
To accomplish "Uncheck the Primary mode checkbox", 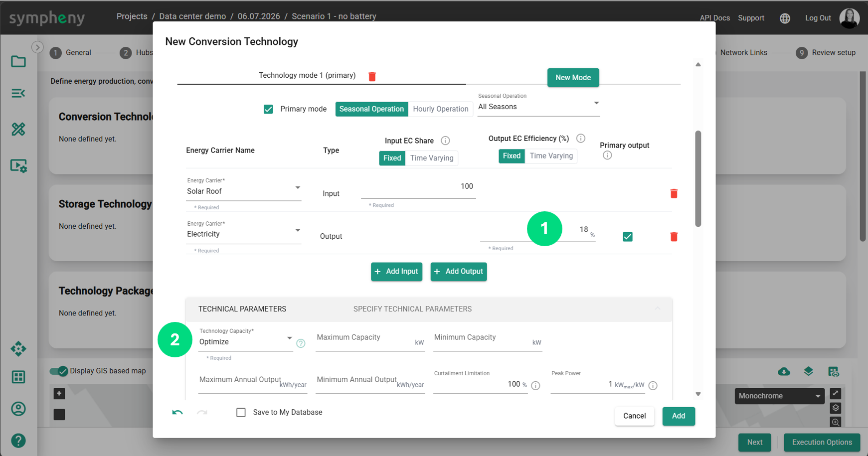I will pos(268,109).
